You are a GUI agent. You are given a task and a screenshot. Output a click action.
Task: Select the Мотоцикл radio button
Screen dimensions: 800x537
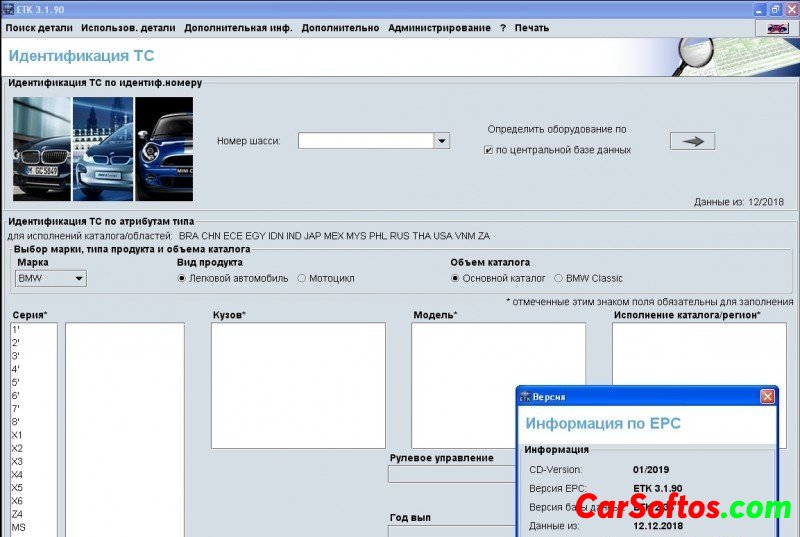pyautogui.click(x=302, y=278)
